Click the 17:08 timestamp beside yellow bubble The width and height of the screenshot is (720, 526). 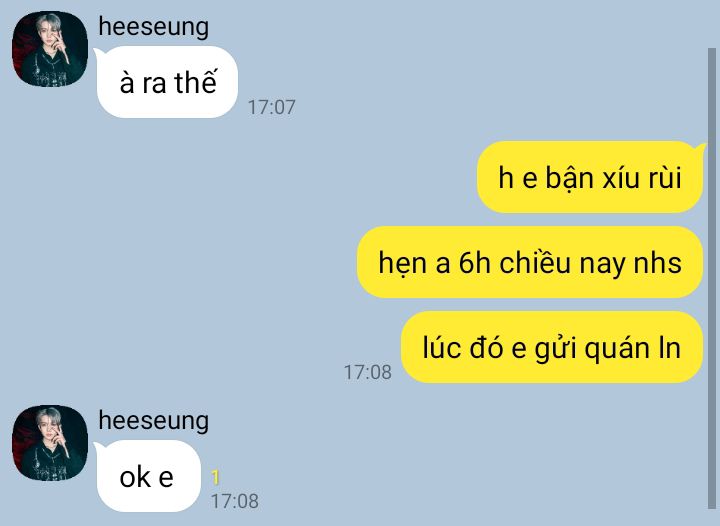click(x=367, y=372)
